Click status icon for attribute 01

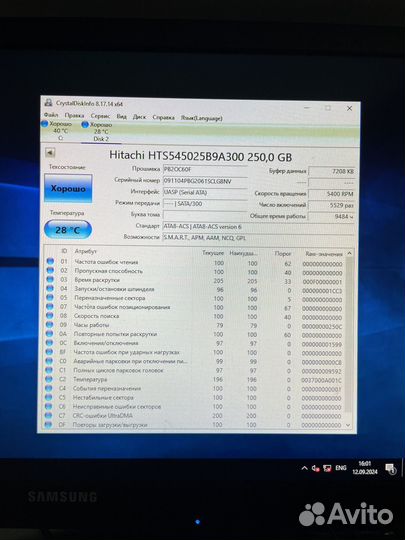coord(50,261)
